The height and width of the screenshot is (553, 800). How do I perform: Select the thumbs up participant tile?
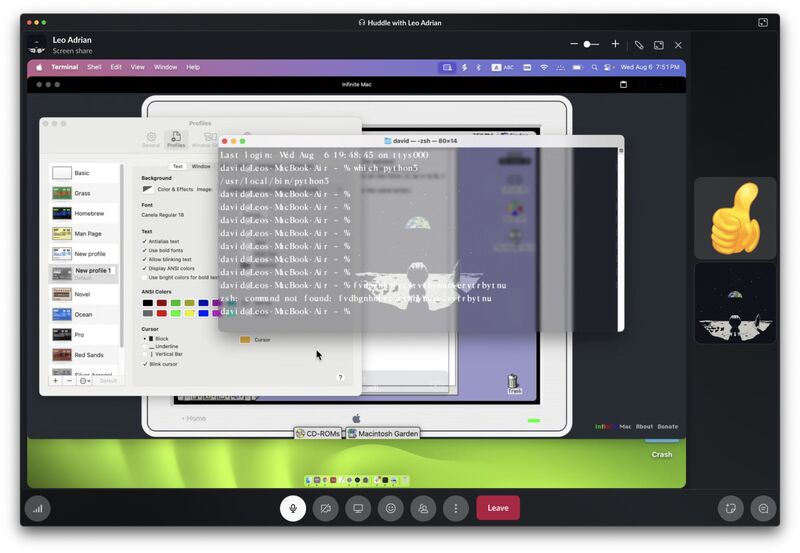point(735,218)
